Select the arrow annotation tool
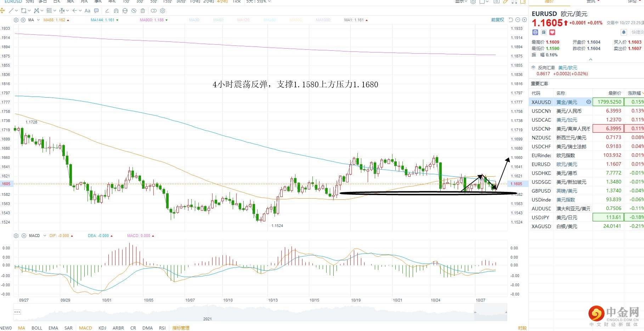 [x=75, y=11]
